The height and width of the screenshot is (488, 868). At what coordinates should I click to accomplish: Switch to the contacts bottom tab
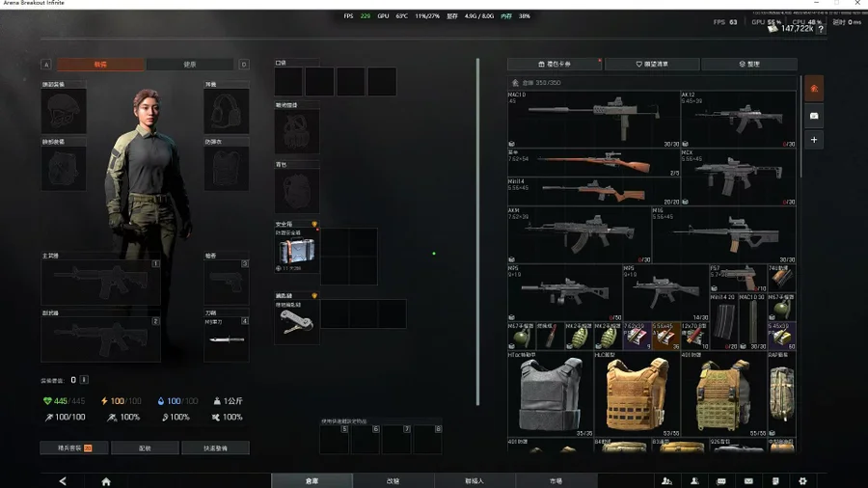[475, 481]
